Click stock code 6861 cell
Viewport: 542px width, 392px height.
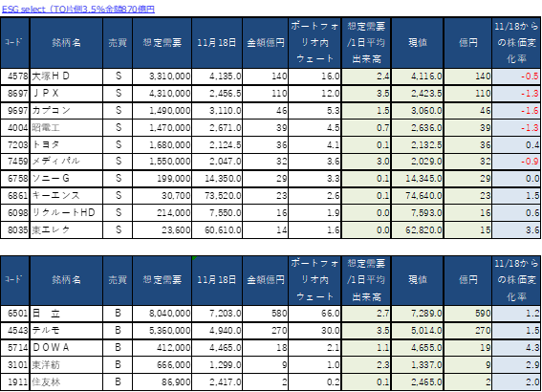click(15, 196)
